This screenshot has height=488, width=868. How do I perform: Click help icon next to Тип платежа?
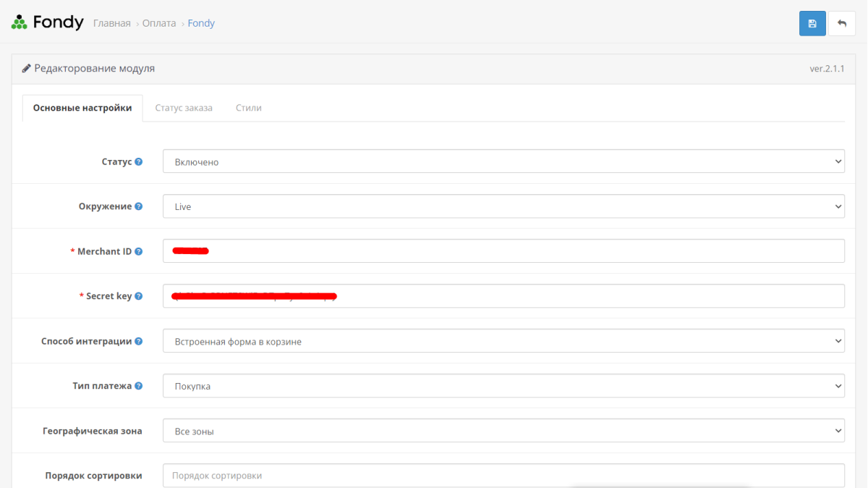point(139,386)
